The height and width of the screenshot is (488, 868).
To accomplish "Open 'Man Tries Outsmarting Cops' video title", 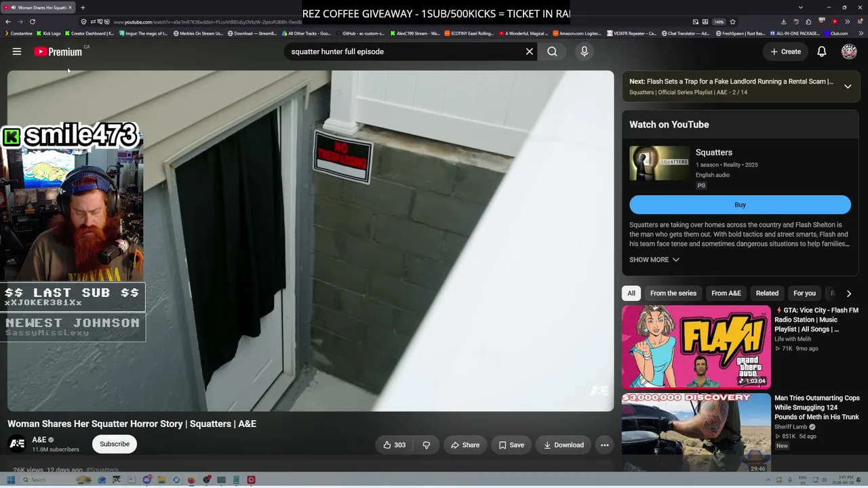I will pos(817,407).
